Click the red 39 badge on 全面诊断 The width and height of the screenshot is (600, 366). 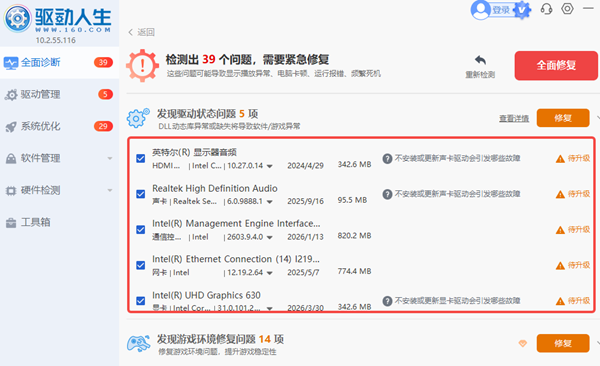[103, 62]
